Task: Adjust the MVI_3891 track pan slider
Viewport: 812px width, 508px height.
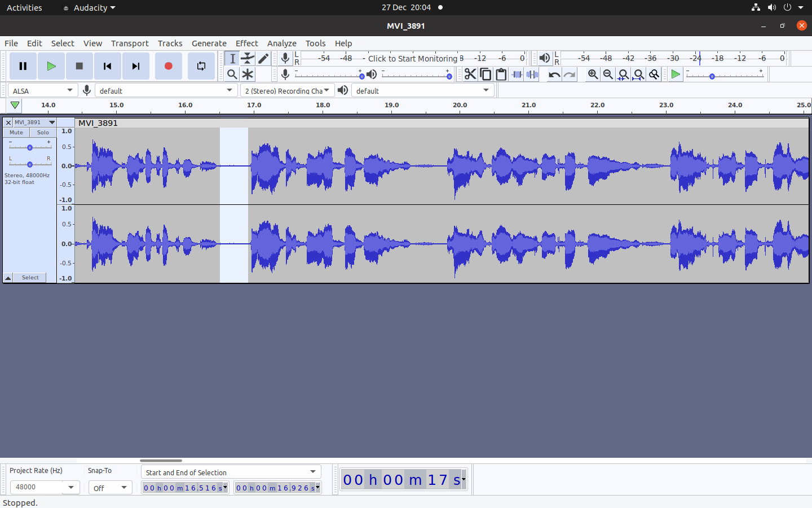Action: (x=30, y=164)
